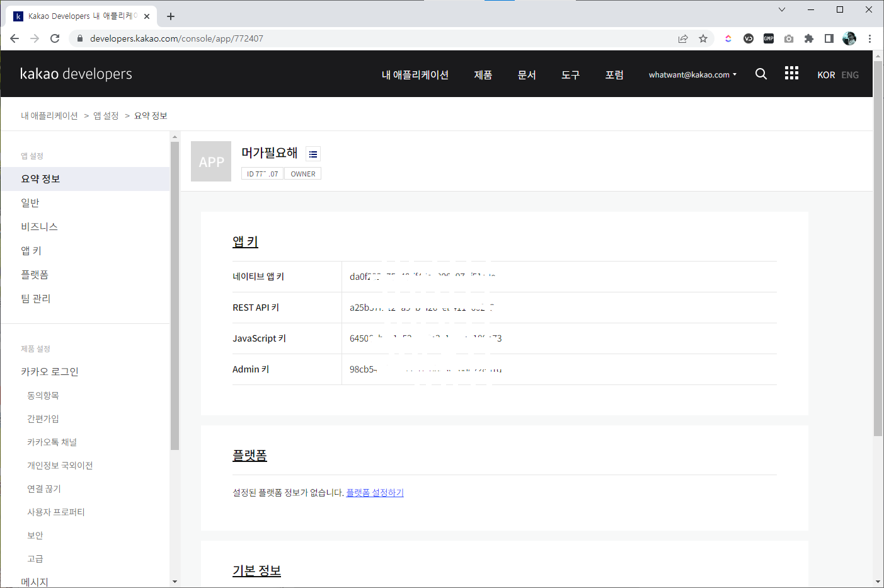Click the Admin 키 value

426,369
